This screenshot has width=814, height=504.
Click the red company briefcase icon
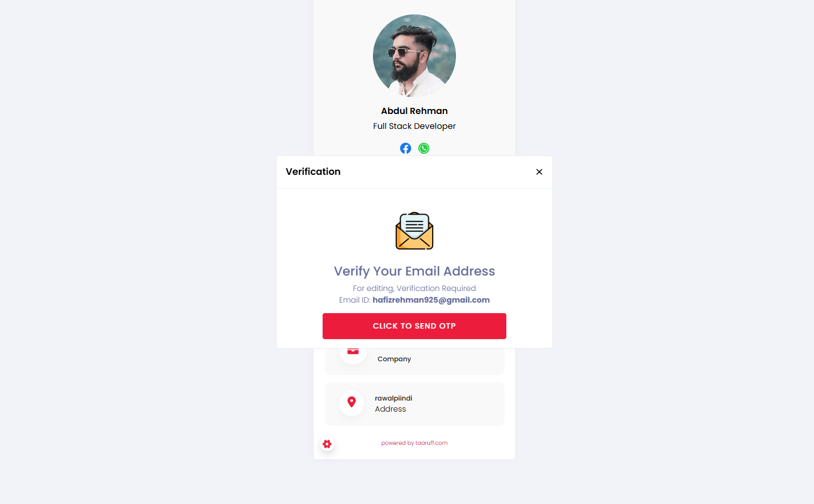click(353, 351)
